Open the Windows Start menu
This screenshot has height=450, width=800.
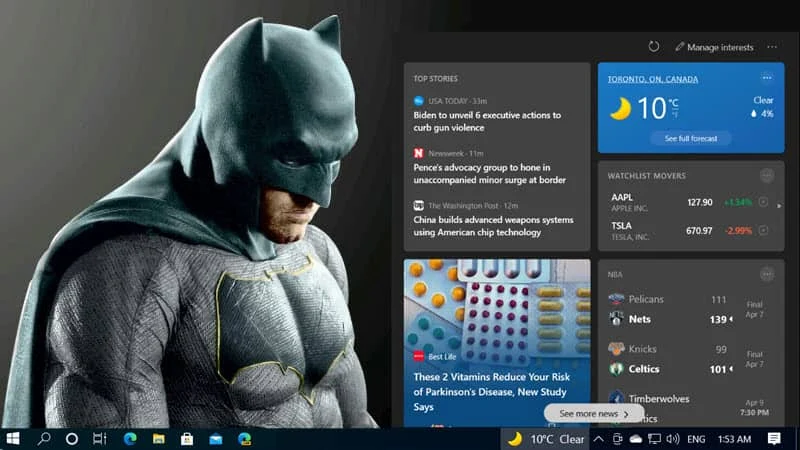coord(13,439)
